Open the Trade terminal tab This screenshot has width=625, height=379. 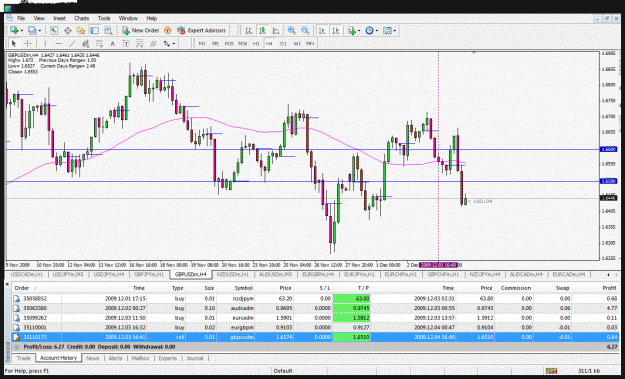24,358
